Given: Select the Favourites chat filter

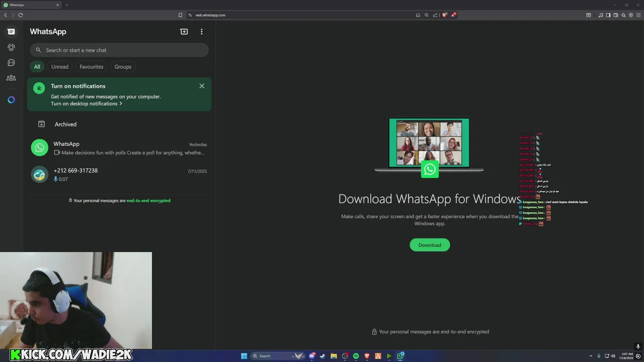Looking at the screenshot, I should pyautogui.click(x=91, y=67).
